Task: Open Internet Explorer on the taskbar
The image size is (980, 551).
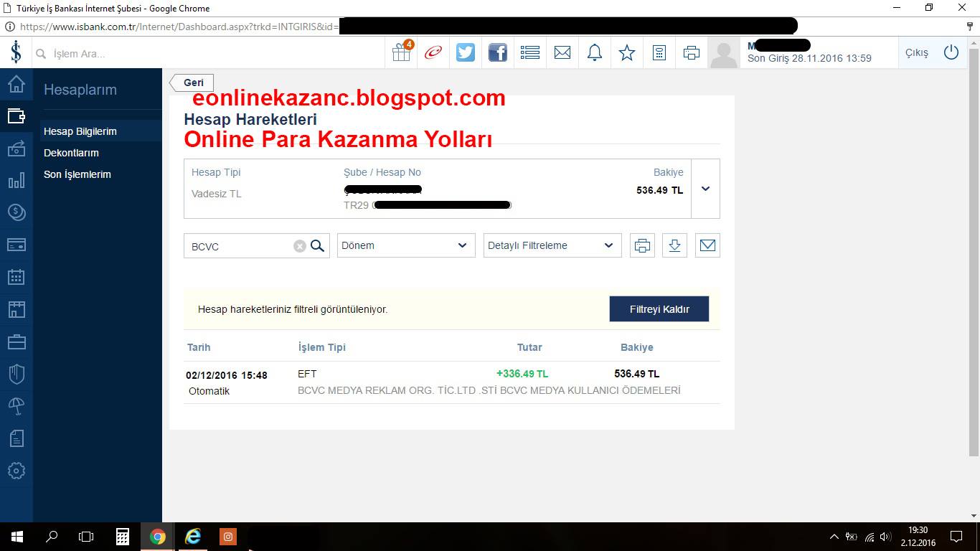Action: point(193,537)
